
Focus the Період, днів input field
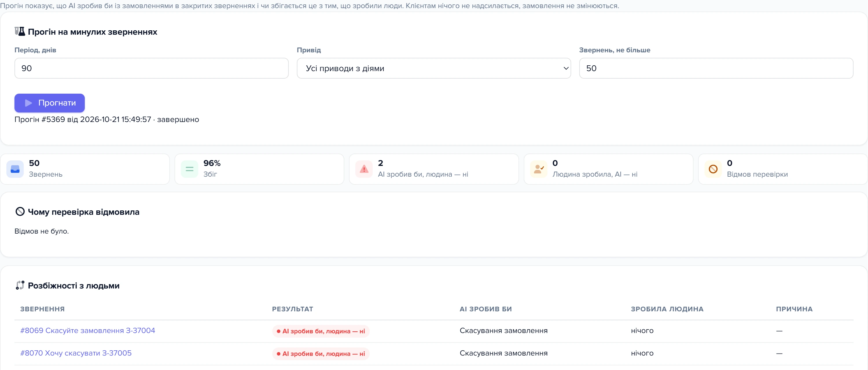click(151, 68)
